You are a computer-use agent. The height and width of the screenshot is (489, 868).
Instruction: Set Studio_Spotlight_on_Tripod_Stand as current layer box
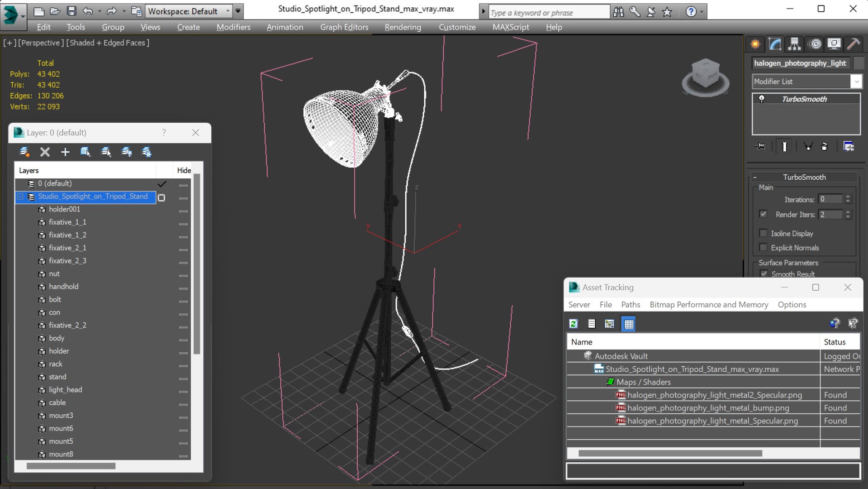[x=161, y=198]
